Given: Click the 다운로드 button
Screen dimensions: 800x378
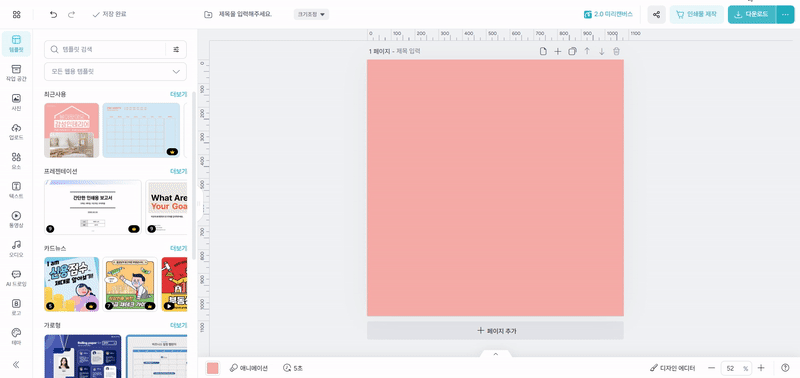Looking at the screenshot, I should [x=752, y=14].
